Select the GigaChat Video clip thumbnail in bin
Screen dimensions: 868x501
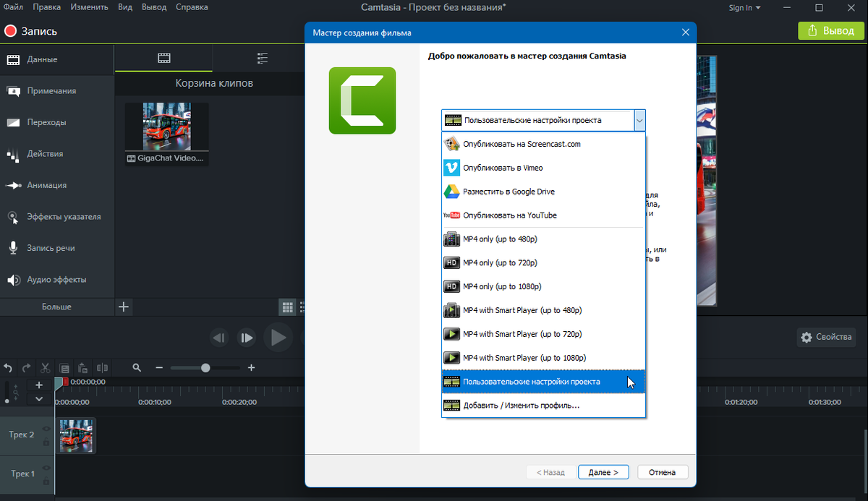166,128
